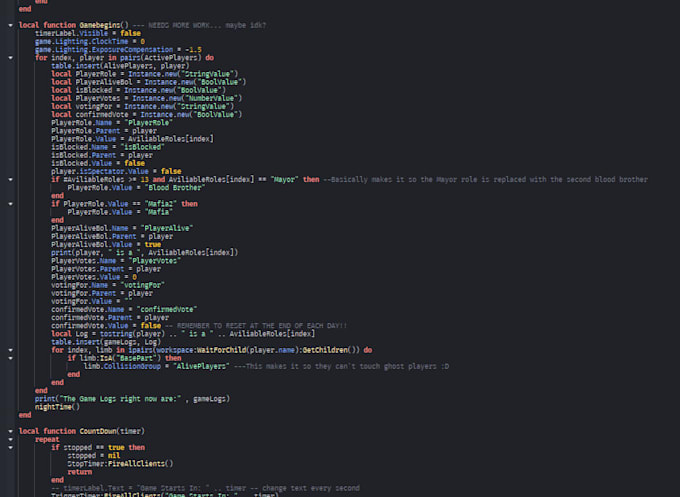
Task: Collapse the Gamebegins function fold arrow
Action: (10, 25)
